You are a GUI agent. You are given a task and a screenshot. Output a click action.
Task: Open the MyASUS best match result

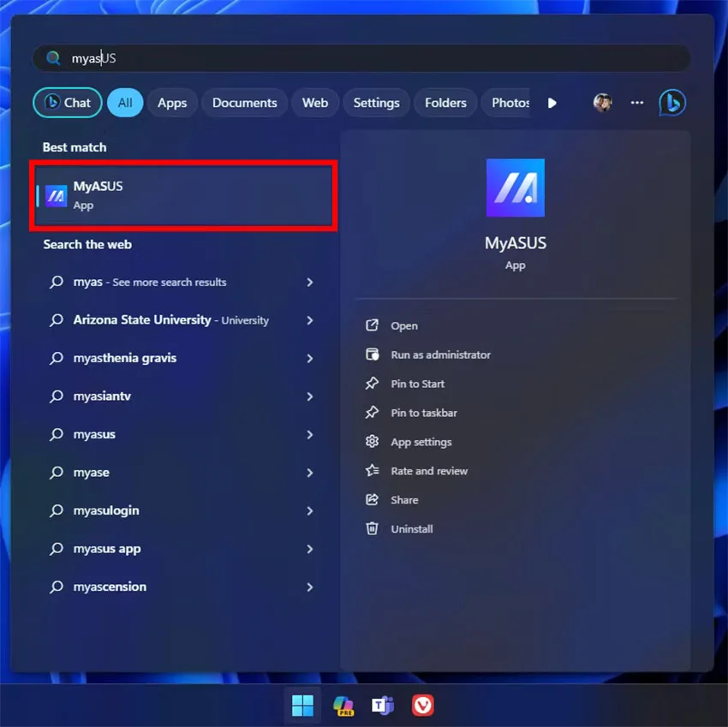(183, 195)
